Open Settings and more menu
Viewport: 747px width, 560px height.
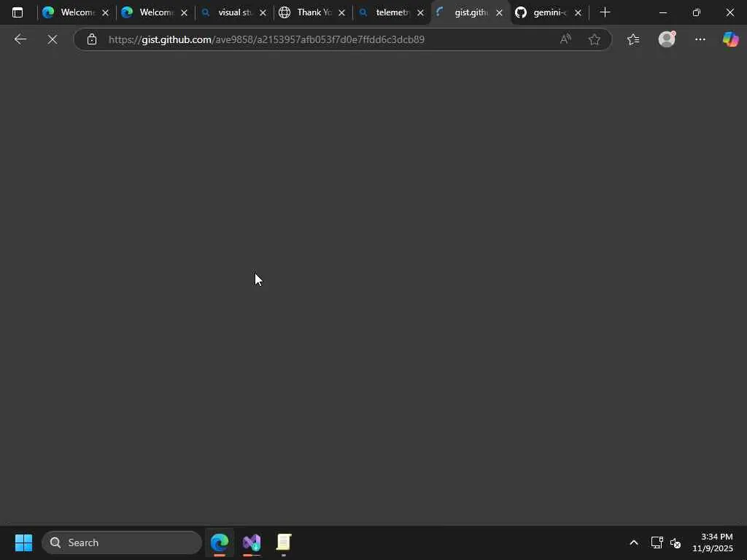coord(700,39)
